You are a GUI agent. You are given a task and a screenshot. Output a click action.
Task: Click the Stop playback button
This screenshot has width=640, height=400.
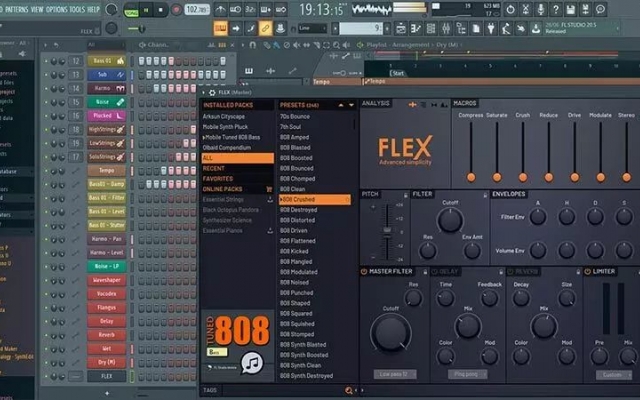point(160,10)
